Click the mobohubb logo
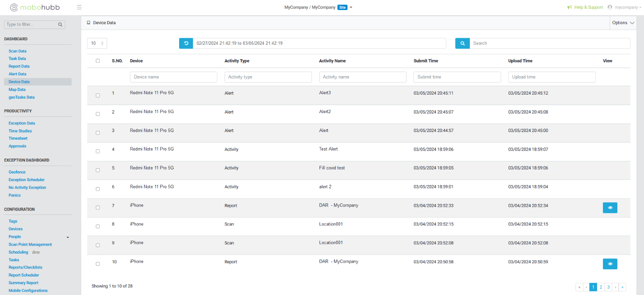This screenshot has height=295, width=644. click(x=35, y=7)
